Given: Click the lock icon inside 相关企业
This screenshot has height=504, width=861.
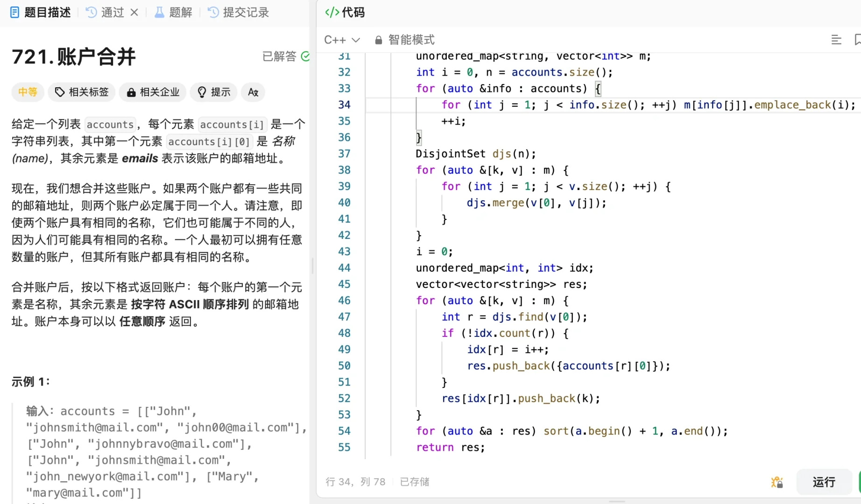Looking at the screenshot, I should [131, 92].
